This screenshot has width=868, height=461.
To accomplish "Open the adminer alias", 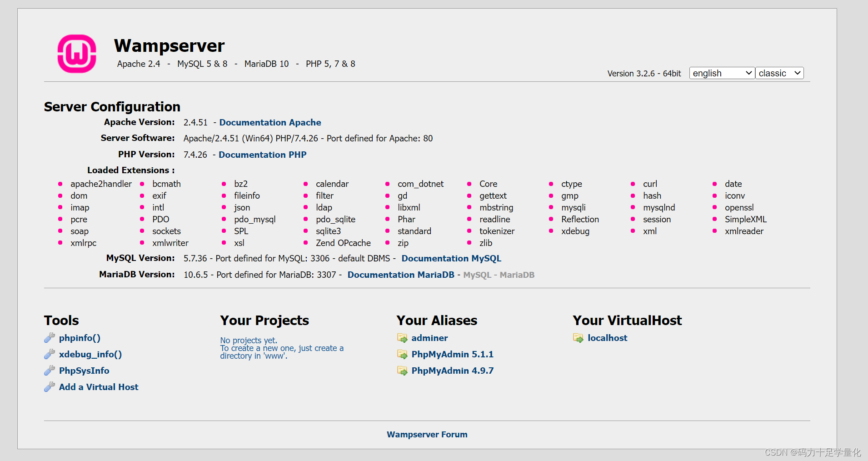I will point(429,338).
